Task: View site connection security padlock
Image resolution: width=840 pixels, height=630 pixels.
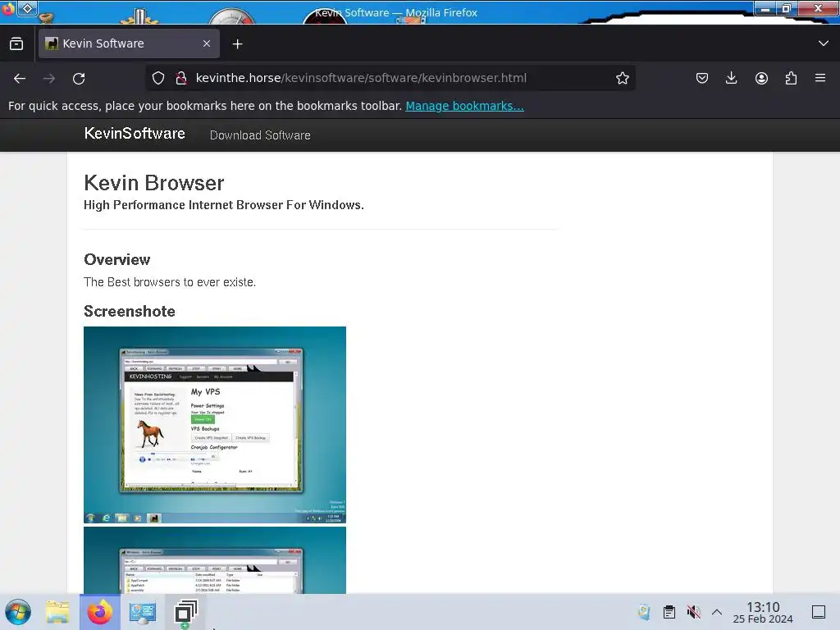Action: coord(181,78)
